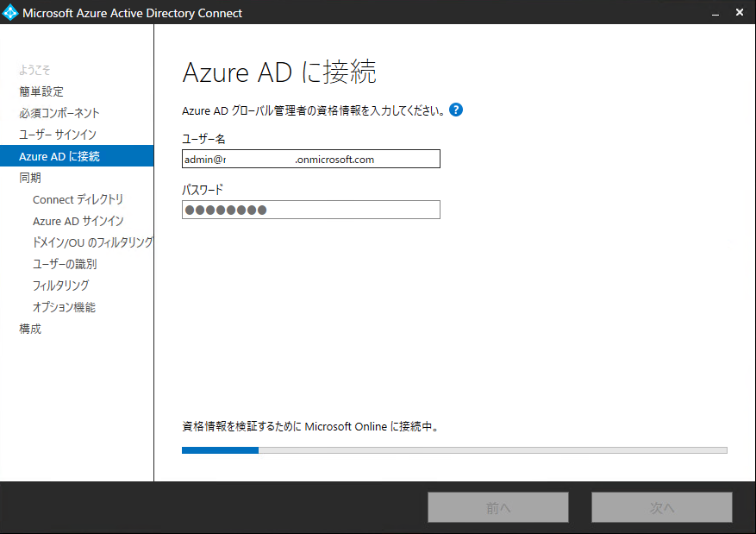The height and width of the screenshot is (534, 756).
Task: Click the 前へ button
Action: pyautogui.click(x=497, y=506)
